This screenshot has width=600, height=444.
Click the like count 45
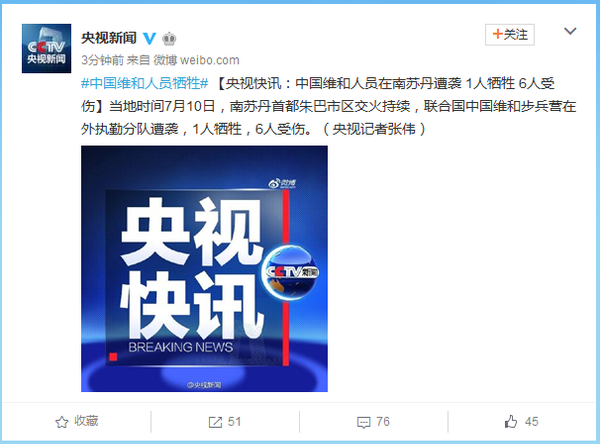532,422
